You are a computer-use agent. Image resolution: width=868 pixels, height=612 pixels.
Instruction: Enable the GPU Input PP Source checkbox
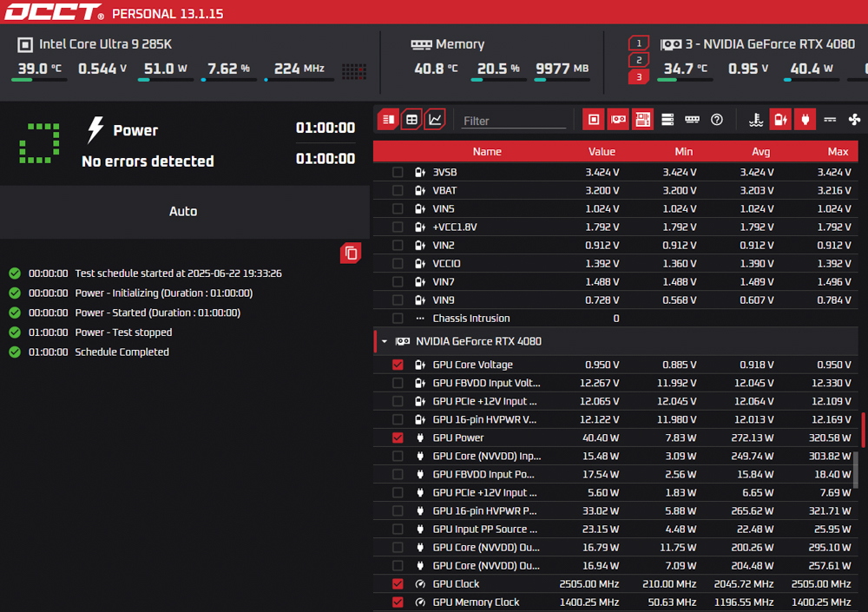click(x=398, y=530)
